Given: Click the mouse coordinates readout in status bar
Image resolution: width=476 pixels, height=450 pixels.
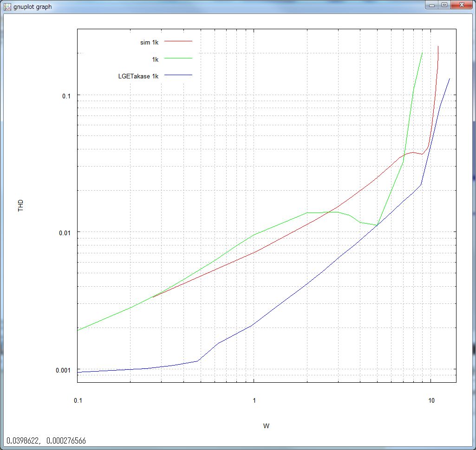Looking at the screenshot, I should pyautogui.click(x=46, y=440).
